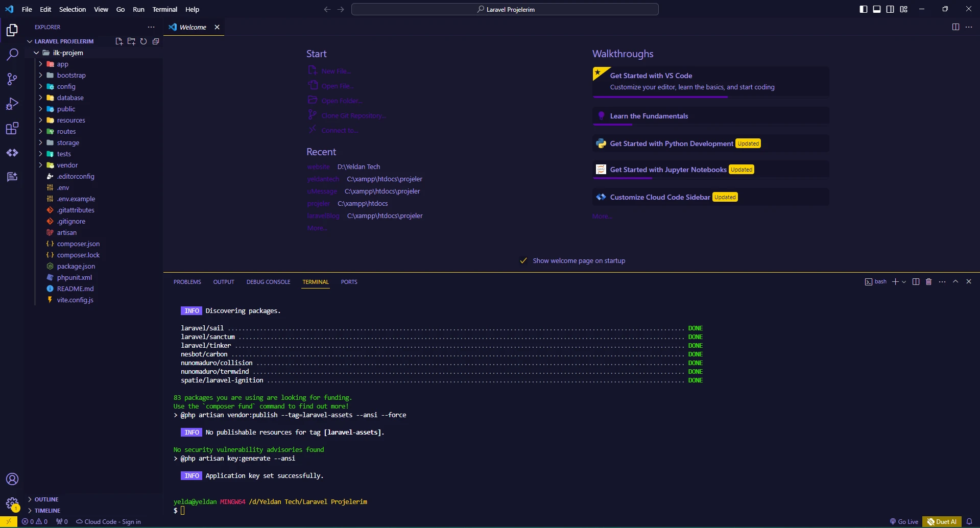The height and width of the screenshot is (528, 980).
Task: Refresh the Explorer file tree
Action: point(144,41)
